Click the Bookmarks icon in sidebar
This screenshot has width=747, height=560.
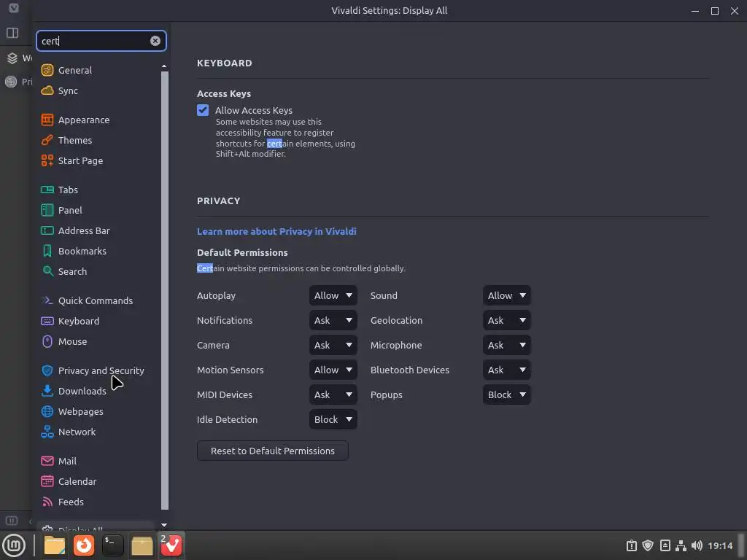(47, 251)
